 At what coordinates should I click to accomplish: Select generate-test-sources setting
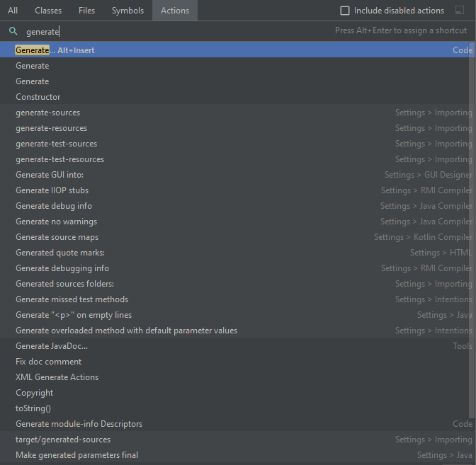[237, 144]
